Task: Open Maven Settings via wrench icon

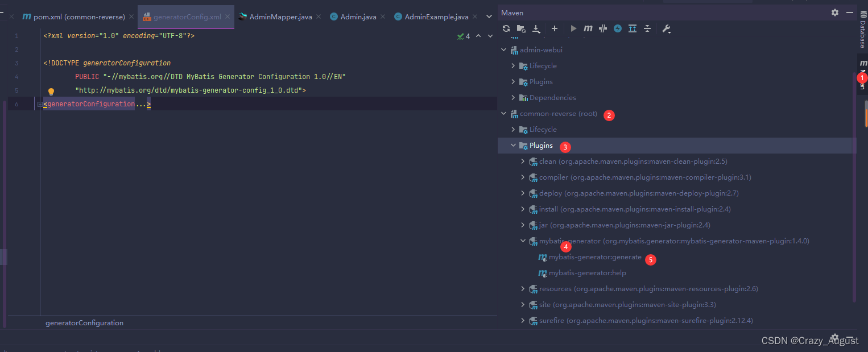Action: click(x=667, y=28)
